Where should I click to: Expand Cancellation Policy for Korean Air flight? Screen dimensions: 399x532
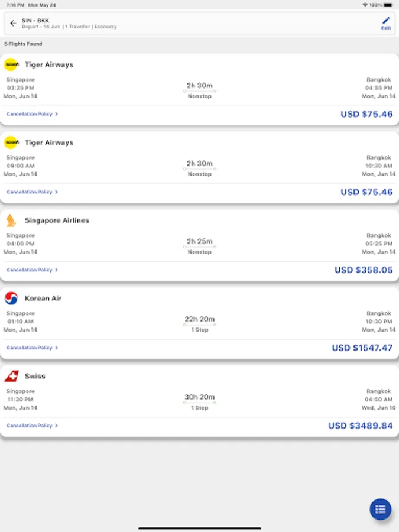[32, 348]
